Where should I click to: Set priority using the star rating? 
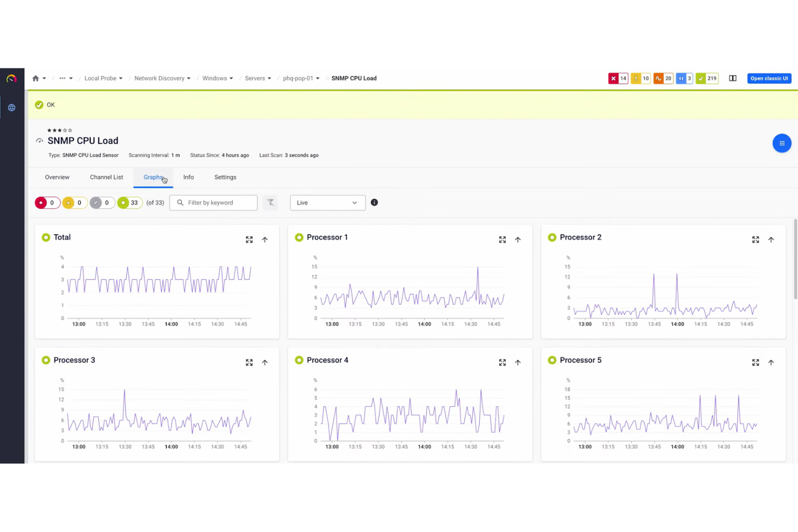point(59,130)
